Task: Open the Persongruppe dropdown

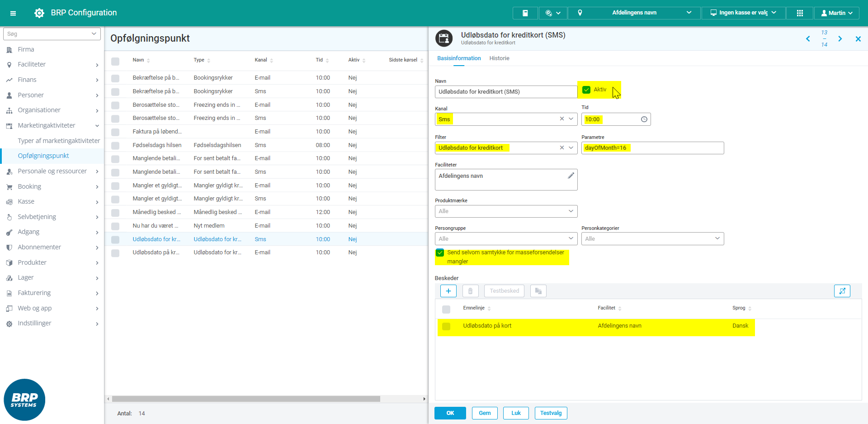Action: click(506, 239)
